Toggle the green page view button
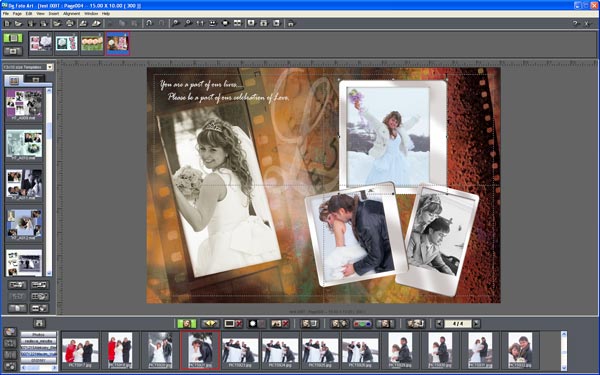 pyautogui.click(x=13, y=38)
